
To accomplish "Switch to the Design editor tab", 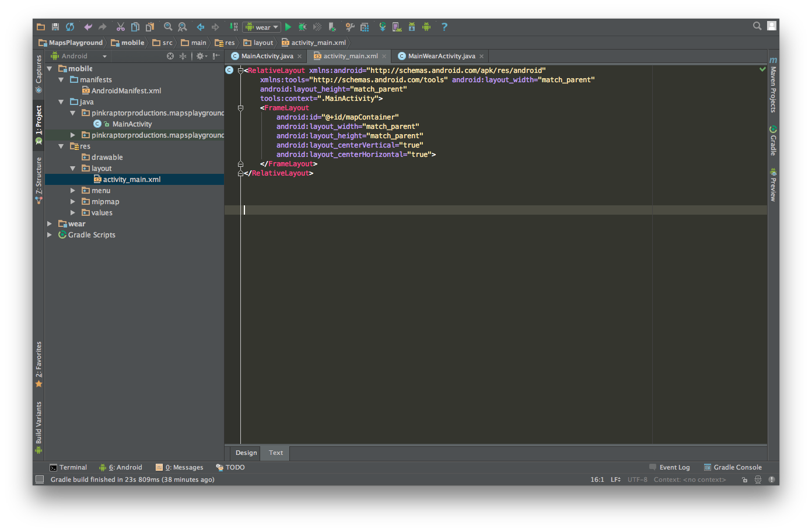I will pyautogui.click(x=246, y=453).
